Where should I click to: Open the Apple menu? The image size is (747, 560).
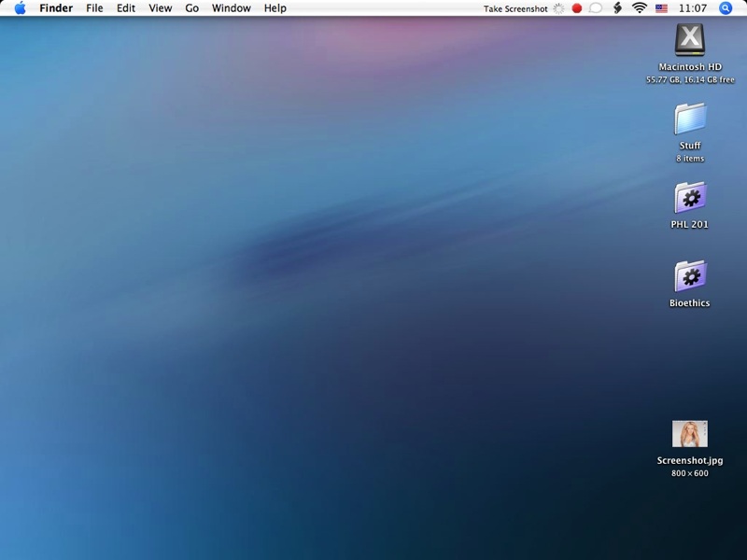(20, 8)
